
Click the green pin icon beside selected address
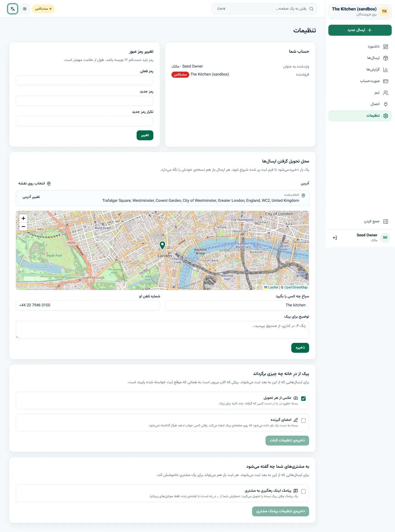[303, 195]
